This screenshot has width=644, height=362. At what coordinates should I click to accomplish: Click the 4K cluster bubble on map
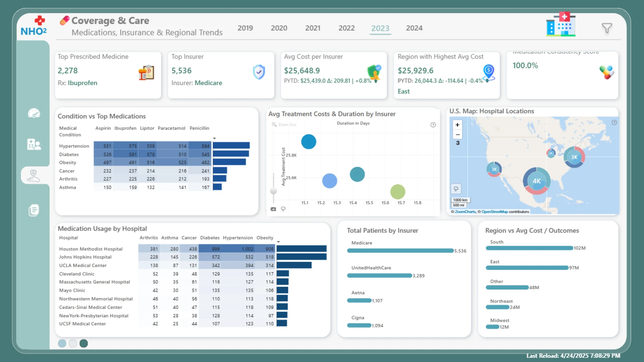pyautogui.click(x=537, y=181)
